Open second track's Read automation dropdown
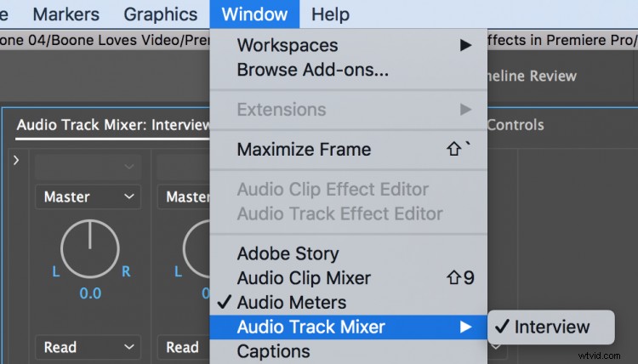This screenshot has width=638, height=364. tap(184, 347)
